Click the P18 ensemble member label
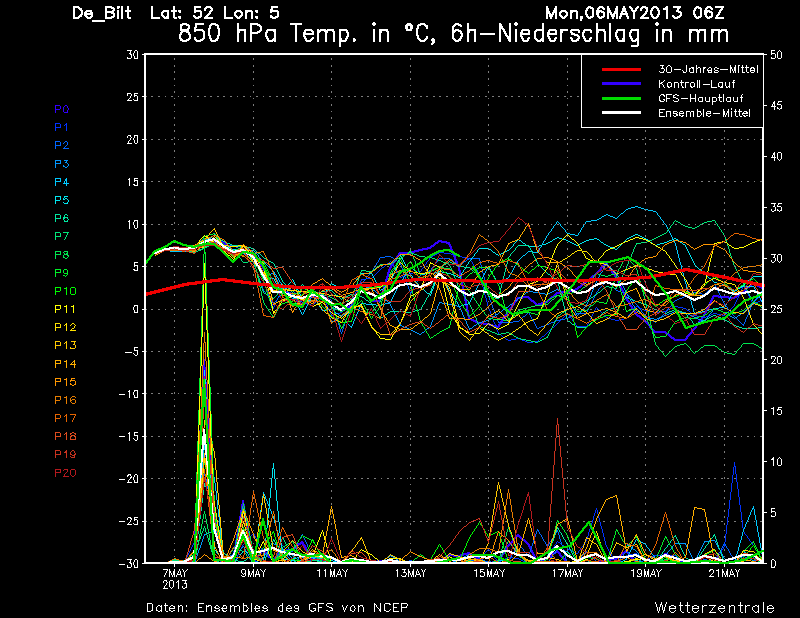 pos(65,436)
